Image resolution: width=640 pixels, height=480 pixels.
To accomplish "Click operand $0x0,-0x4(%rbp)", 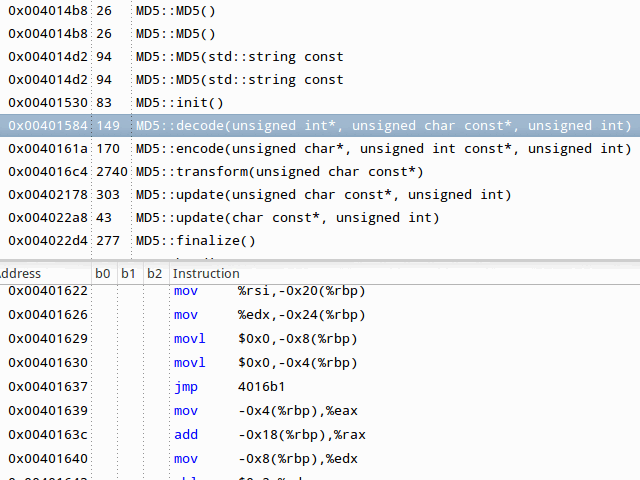I will click(298, 362).
